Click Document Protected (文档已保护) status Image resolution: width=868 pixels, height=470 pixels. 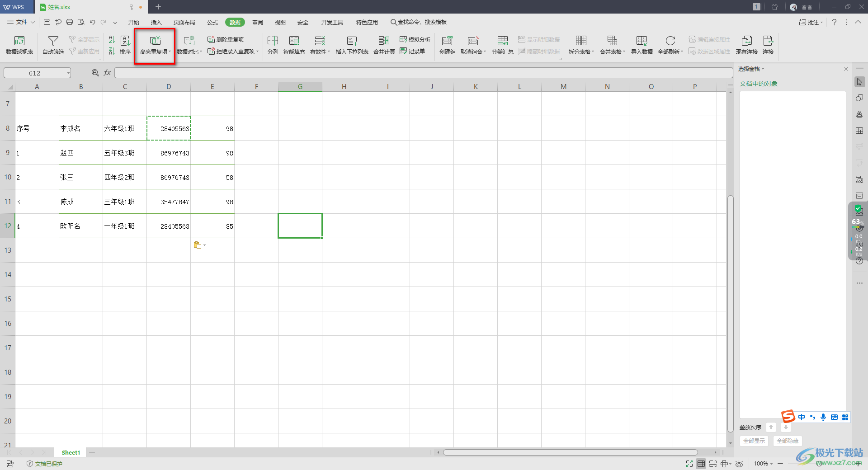click(x=44, y=464)
